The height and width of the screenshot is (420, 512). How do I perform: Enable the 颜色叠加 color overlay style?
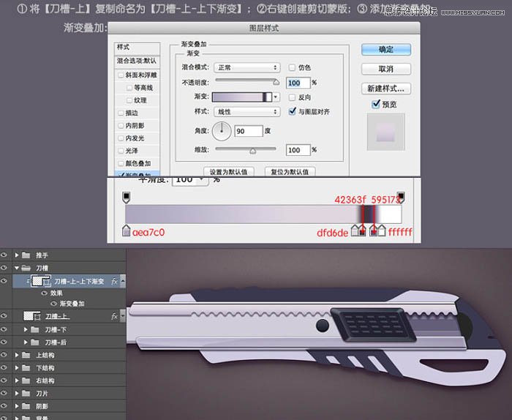tap(121, 163)
